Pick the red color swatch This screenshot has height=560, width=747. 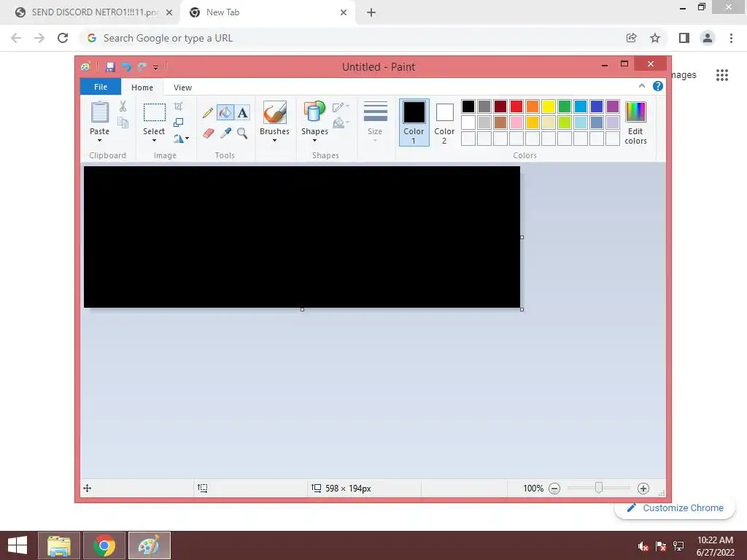516,106
